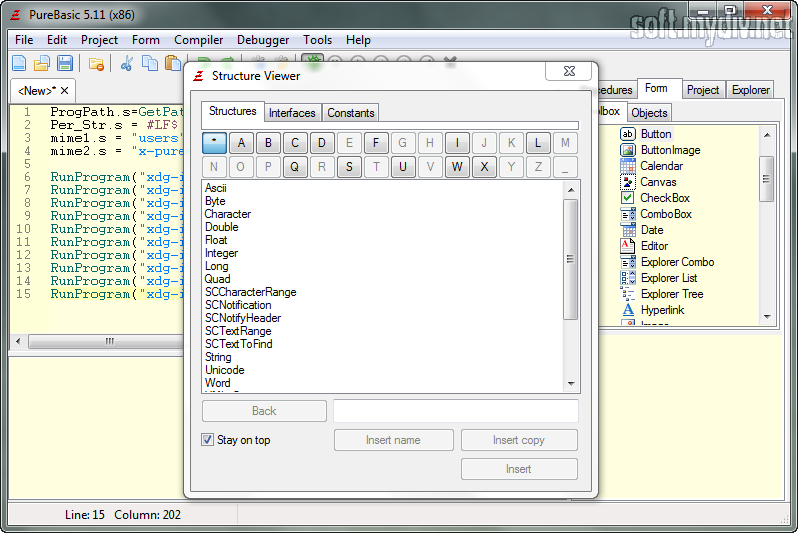Click the toolbox list scroll down arrow
This screenshot has width=798, height=533.
coord(767,317)
